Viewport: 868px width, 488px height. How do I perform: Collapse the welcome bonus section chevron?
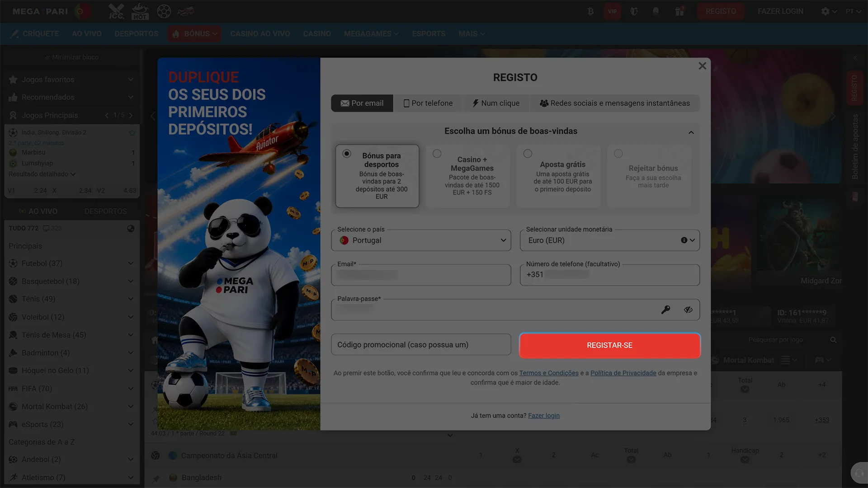pyautogui.click(x=691, y=132)
